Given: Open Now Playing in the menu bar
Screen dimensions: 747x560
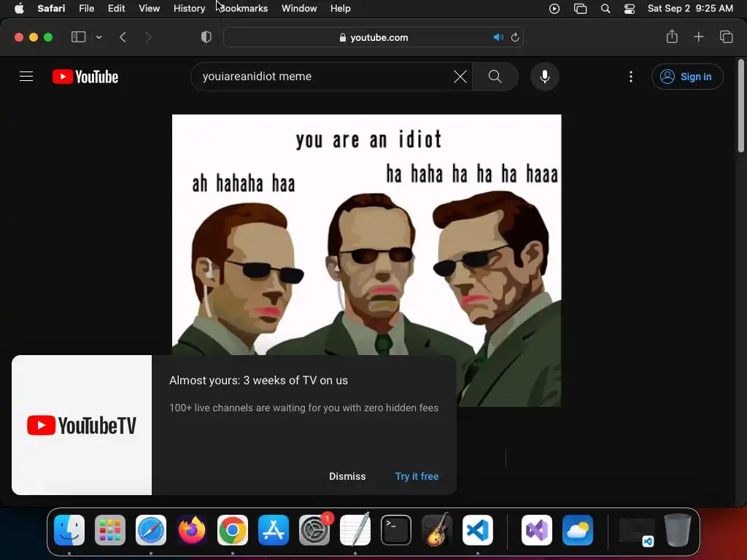Looking at the screenshot, I should (x=554, y=9).
